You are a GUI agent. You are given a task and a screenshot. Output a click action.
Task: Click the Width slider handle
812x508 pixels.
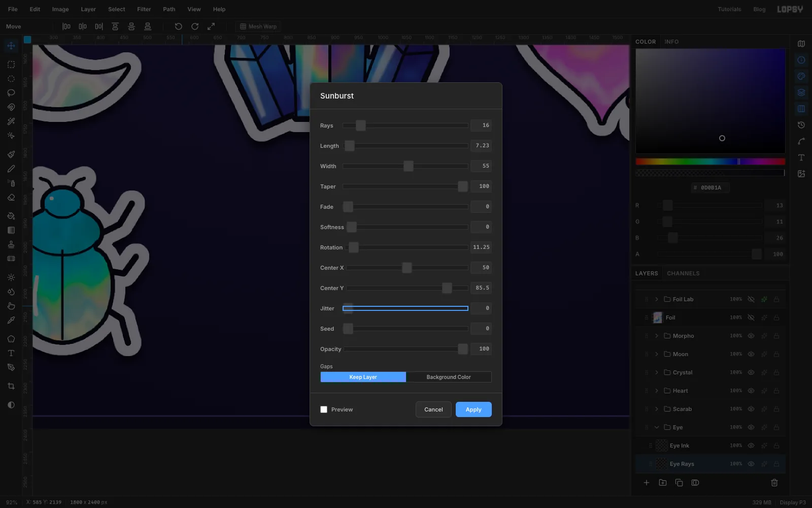coord(409,166)
